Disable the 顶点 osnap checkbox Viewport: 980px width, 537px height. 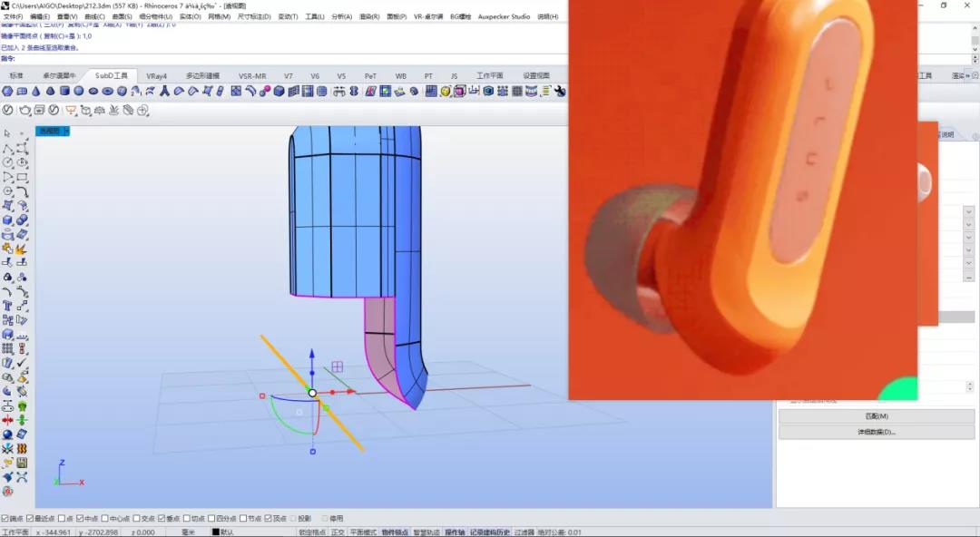268,518
